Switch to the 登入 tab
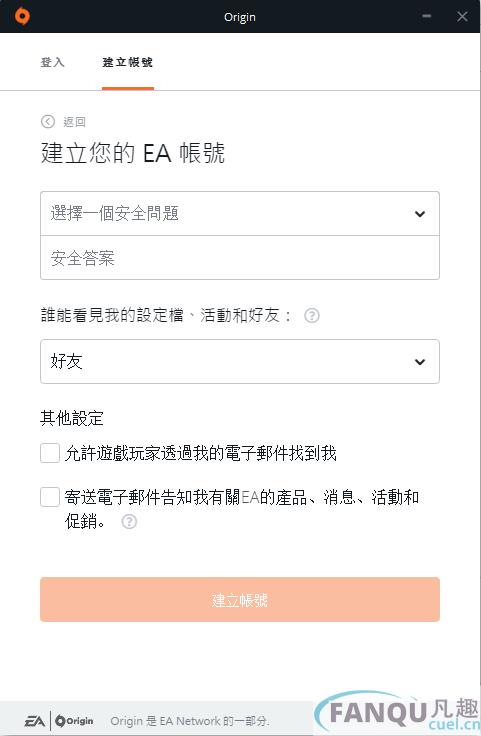Viewport: 481px width, 736px height. tap(53, 62)
